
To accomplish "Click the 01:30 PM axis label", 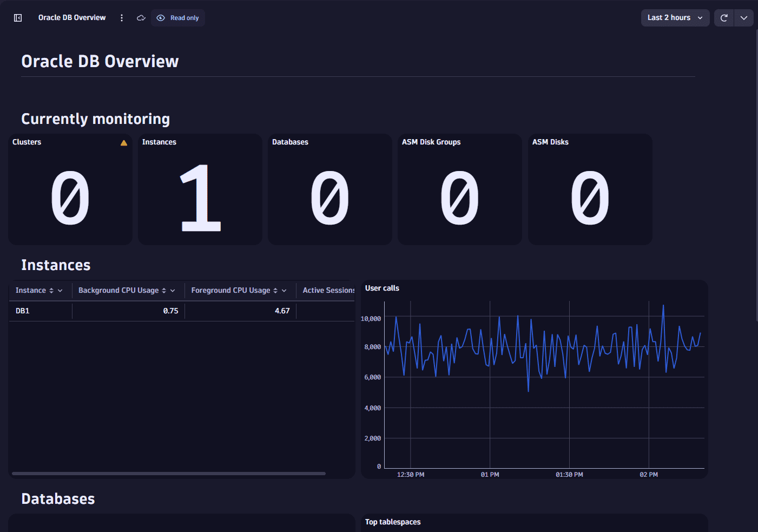I will click(569, 475).
